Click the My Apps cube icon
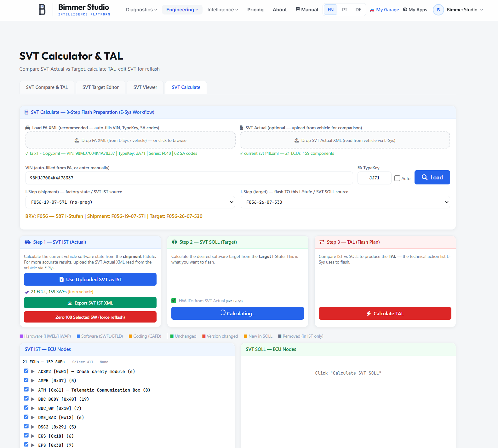Screen dimensions: 498x448 pos(405,9)
